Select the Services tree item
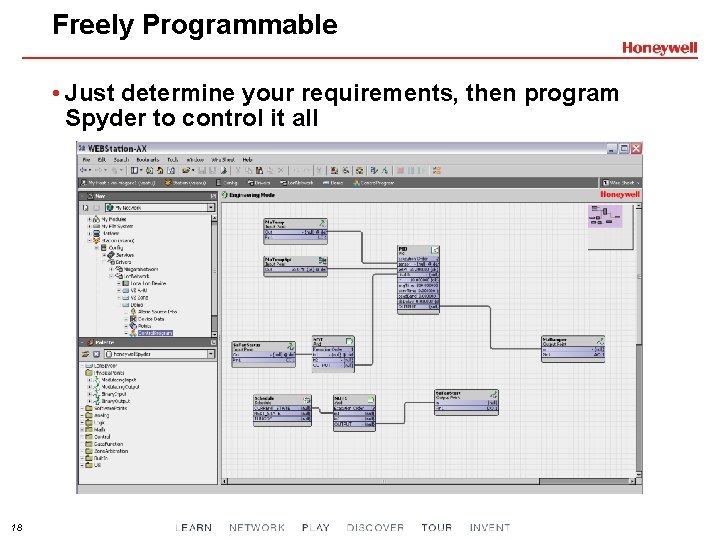 coord(124,255)
